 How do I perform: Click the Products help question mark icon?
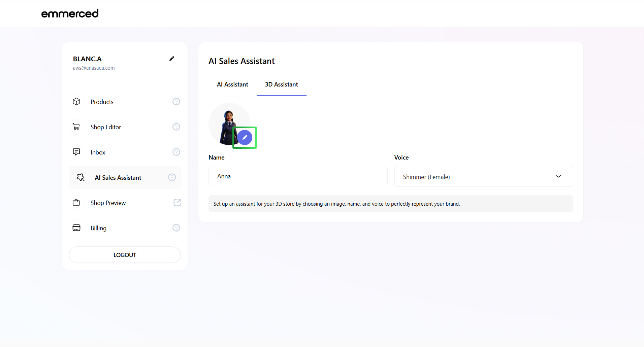tap(176, 102)
